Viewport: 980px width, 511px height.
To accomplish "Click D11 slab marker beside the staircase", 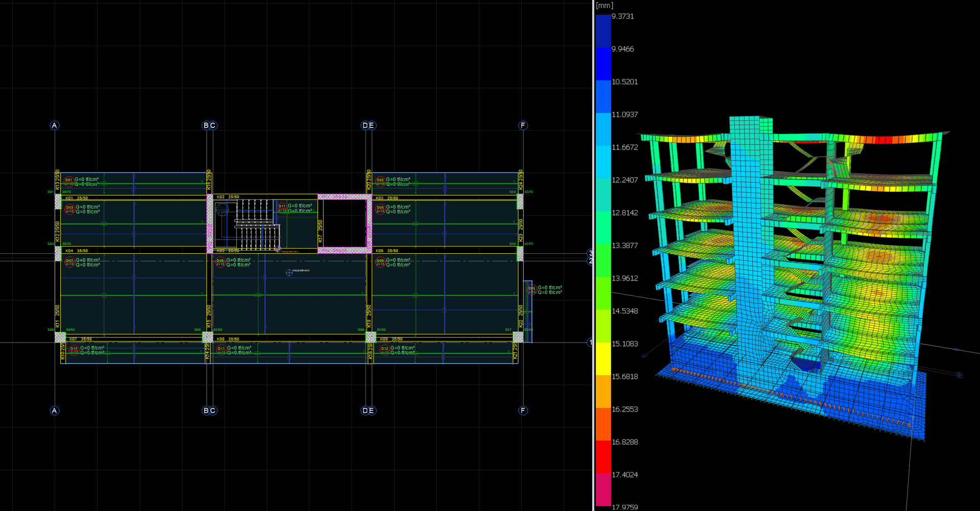I will pyautogui.click(x=282, y=207).
